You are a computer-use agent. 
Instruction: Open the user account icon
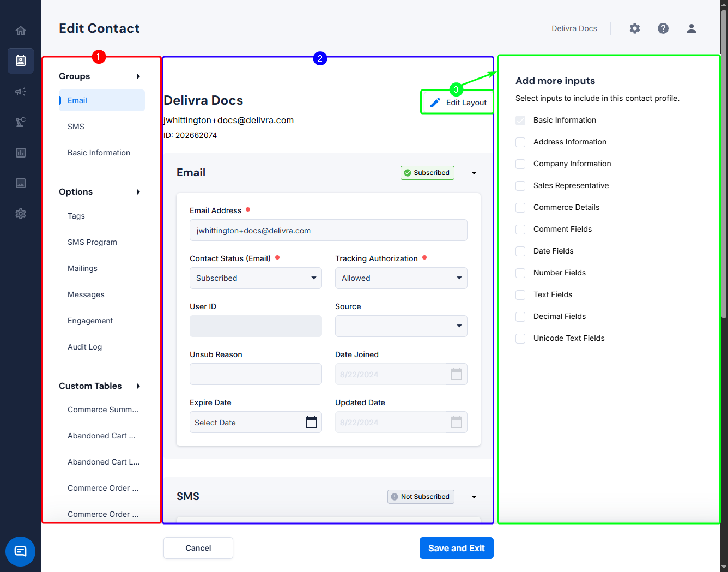[x=691, y=28]
